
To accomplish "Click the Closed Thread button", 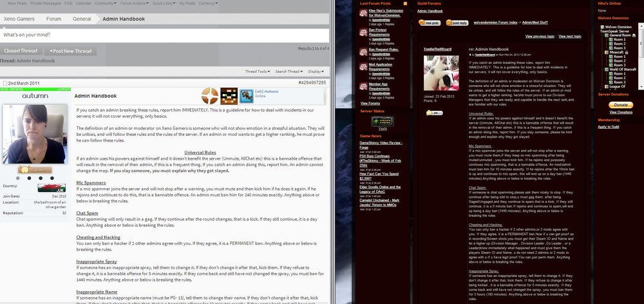I will [21, 51].
